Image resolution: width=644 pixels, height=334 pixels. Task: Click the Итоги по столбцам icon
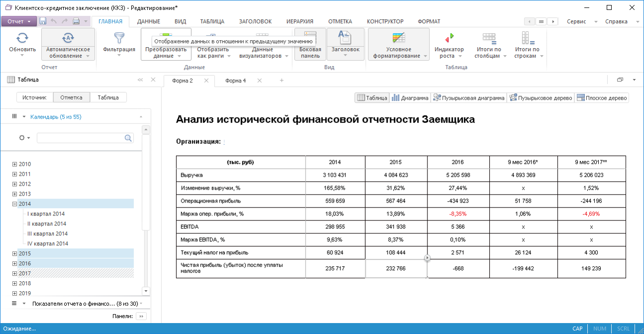(489, 38)
